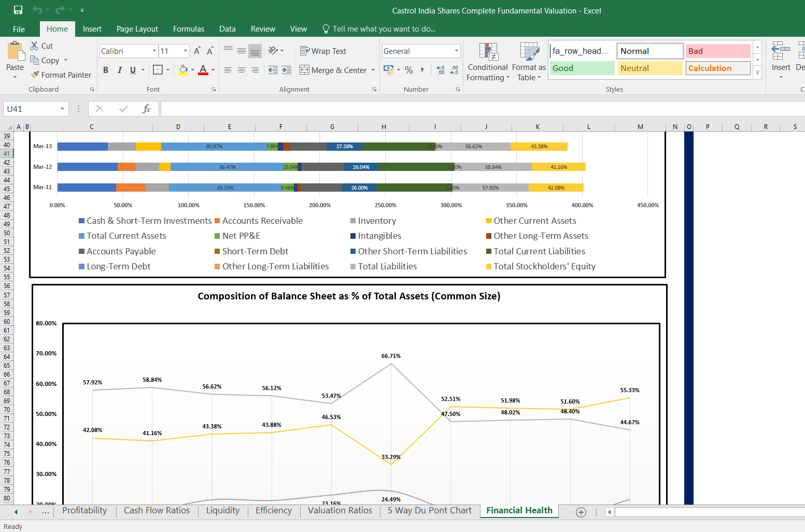
Task: Toggle Bold formatting
Action: [x=106, y=70]
